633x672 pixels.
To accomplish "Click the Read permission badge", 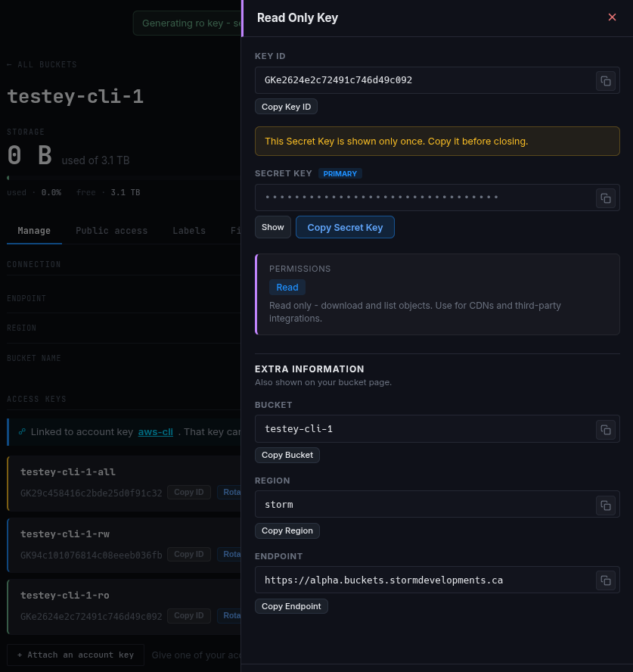I will click(287, 287).
